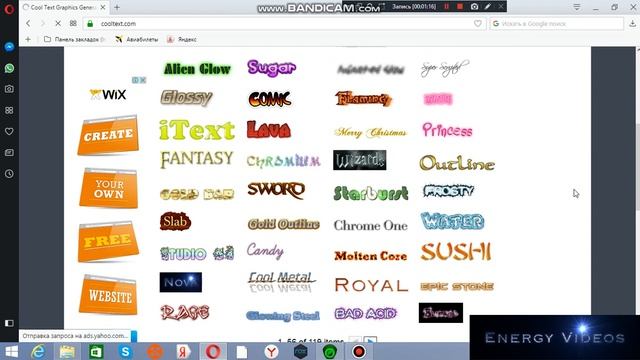Add page to bookmarks with heart icon
This screenshot has height=360, width=640.
(x=478, y=24)
